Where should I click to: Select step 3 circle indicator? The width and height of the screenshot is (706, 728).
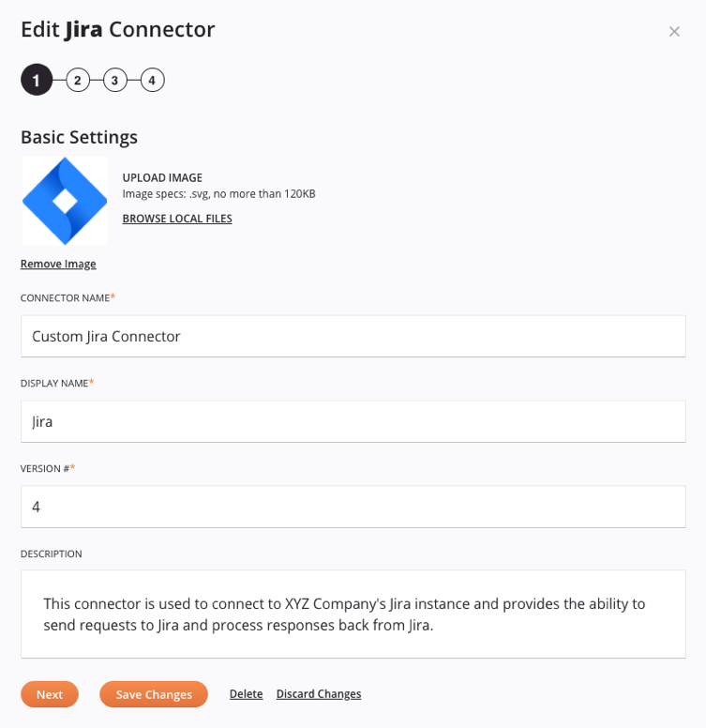[x=115, y=80]
